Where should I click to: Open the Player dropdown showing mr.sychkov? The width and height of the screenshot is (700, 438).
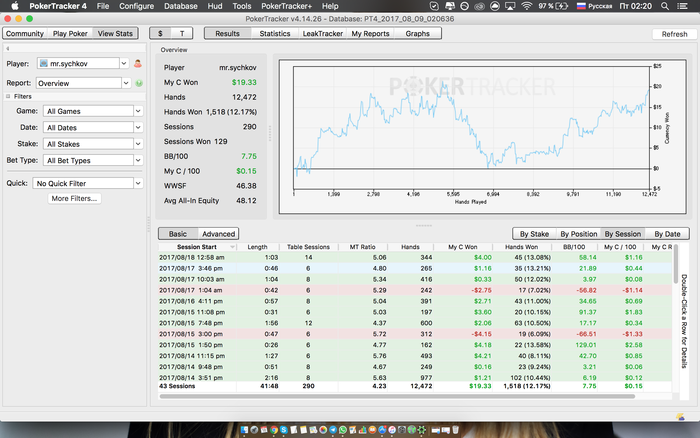click(x=83, y=63)
